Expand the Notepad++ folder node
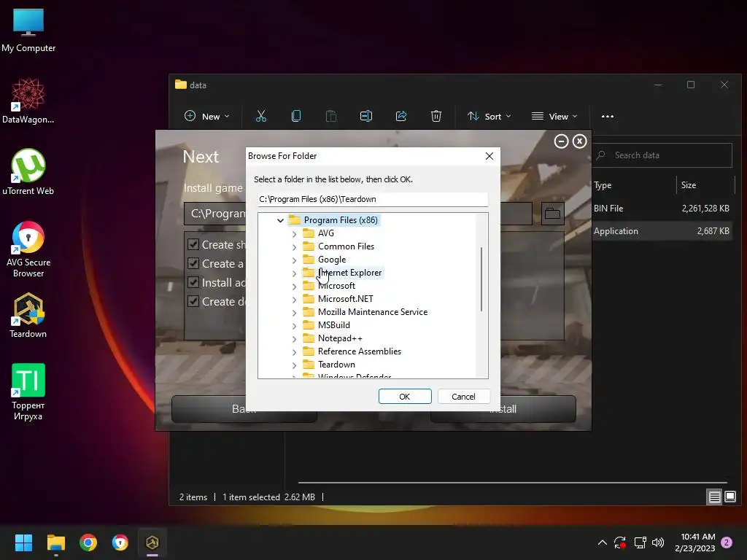 (x=294, y=339)
